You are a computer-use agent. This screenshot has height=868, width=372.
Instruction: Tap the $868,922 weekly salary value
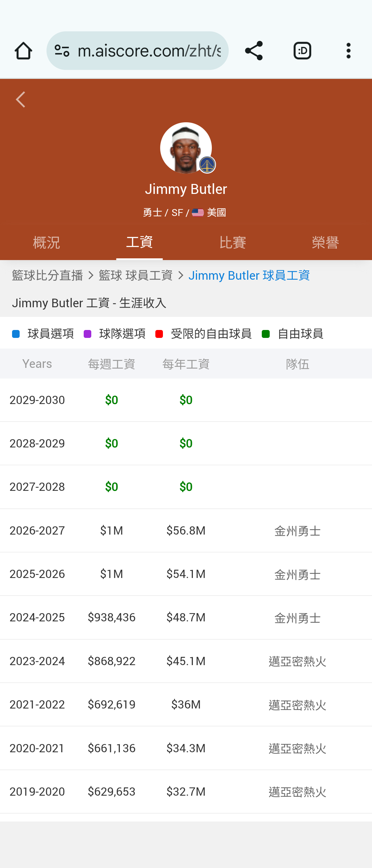(112, 661)
